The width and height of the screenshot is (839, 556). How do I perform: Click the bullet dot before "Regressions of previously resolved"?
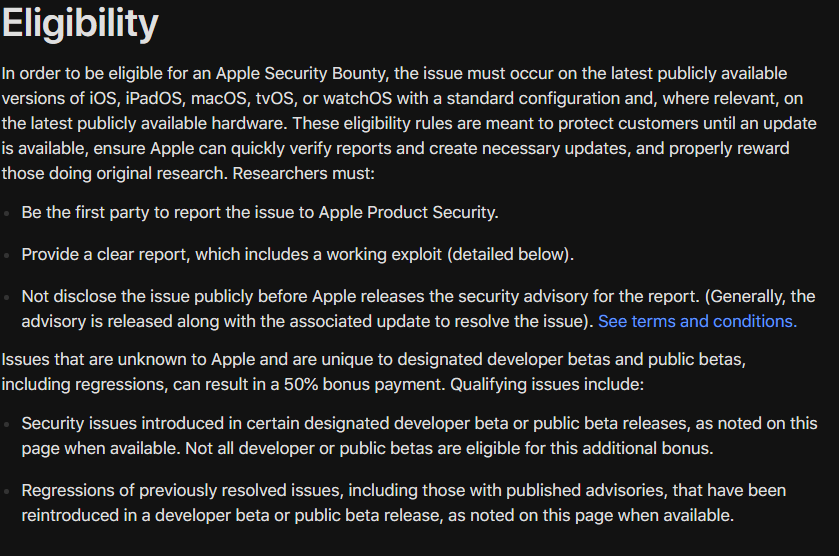pyautogui.click(x=6, y=491)
